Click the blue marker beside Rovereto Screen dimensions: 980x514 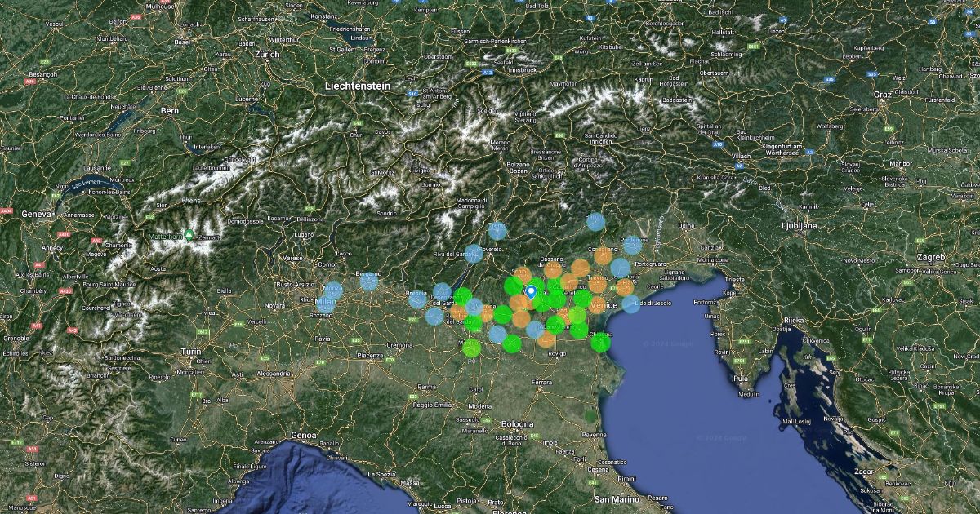tap(474, 253)
